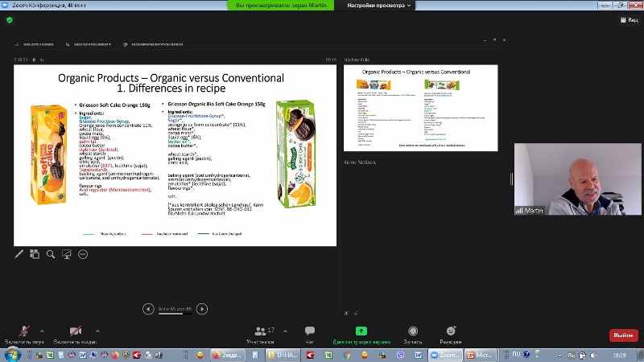Screen dimensions: 644x362
Task: Change layout via Вид button
Action: coord(630,19)
